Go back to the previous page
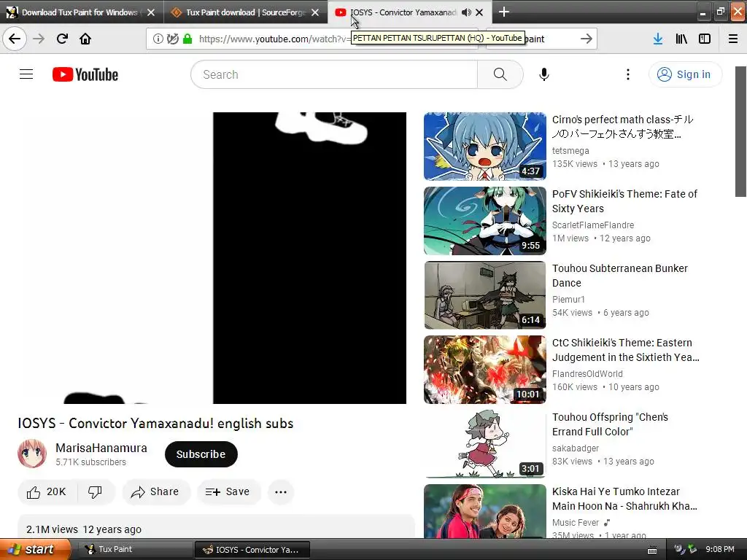747x560 pixels. click(x=15, y=39)
